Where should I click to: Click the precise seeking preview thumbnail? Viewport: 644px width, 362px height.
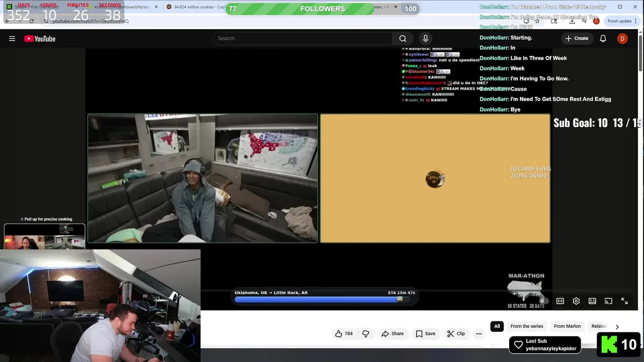point(45,237)
